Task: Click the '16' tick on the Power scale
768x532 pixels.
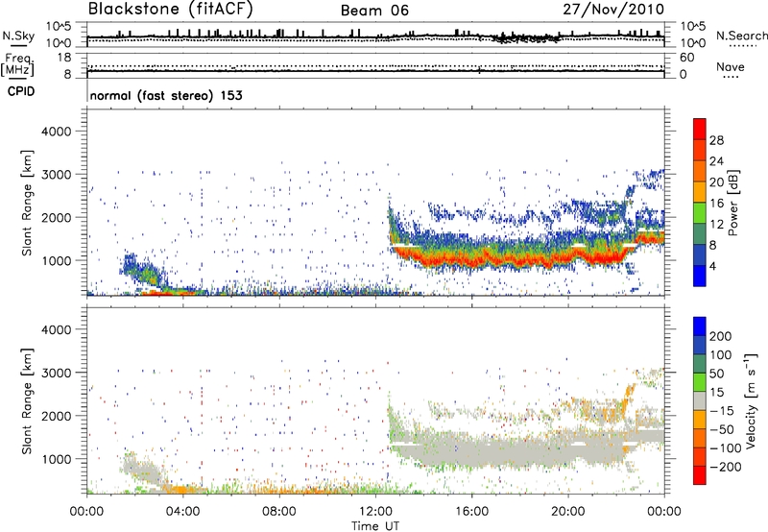Action: tap(716, 204)
